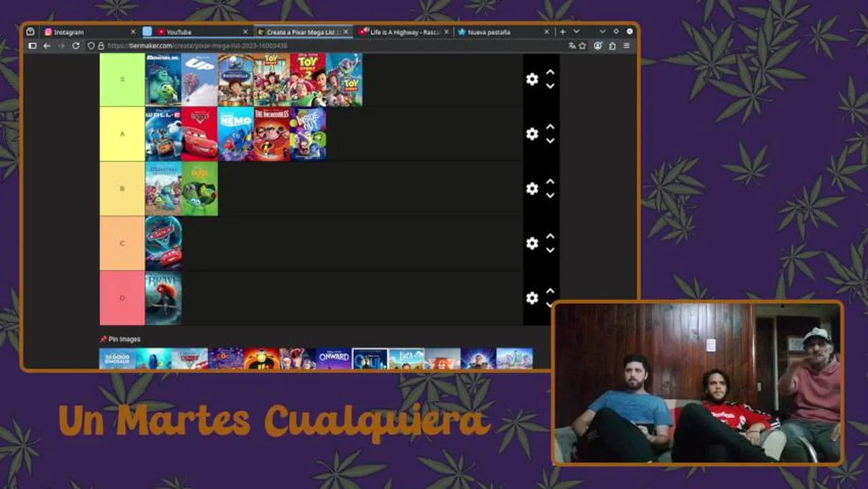
Task: Pick Onward from the image pool
Action: pyautogui.click(x=333, y=359)
